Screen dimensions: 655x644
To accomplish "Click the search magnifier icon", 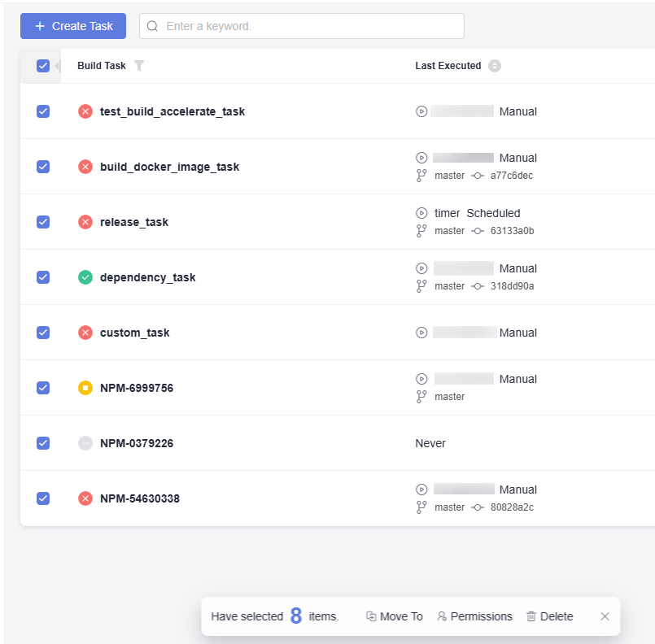I will [152, 26].
